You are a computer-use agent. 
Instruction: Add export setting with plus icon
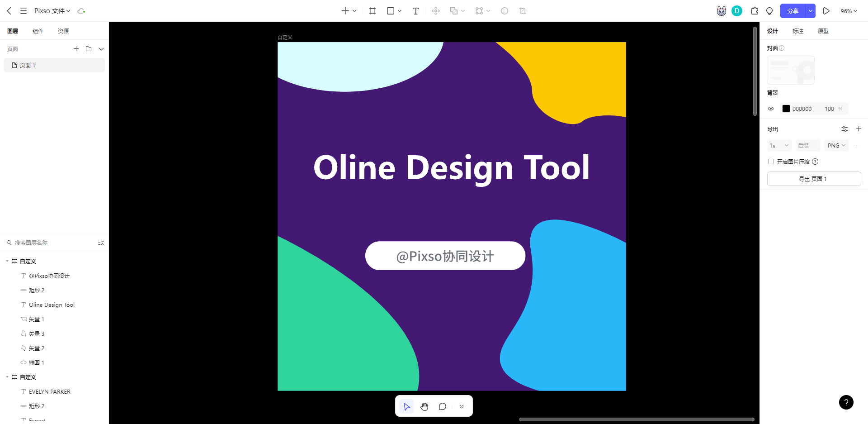tap(859, 129)
